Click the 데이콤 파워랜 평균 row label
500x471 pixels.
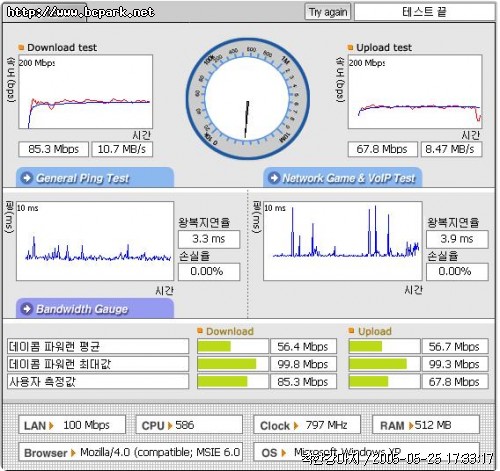click(x=98, y=346)
